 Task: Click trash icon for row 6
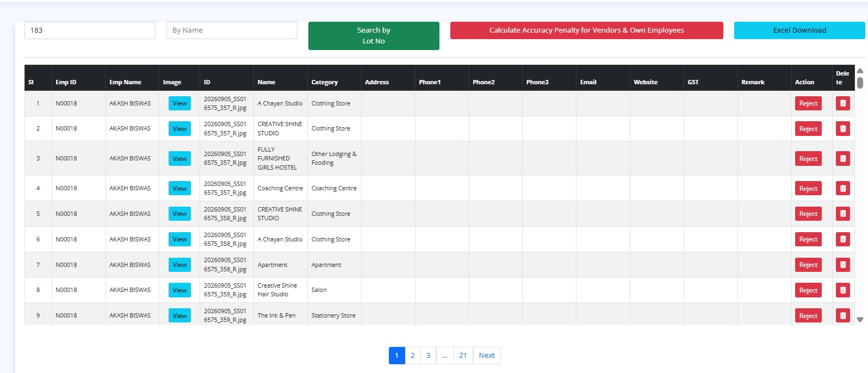point(842,239)
